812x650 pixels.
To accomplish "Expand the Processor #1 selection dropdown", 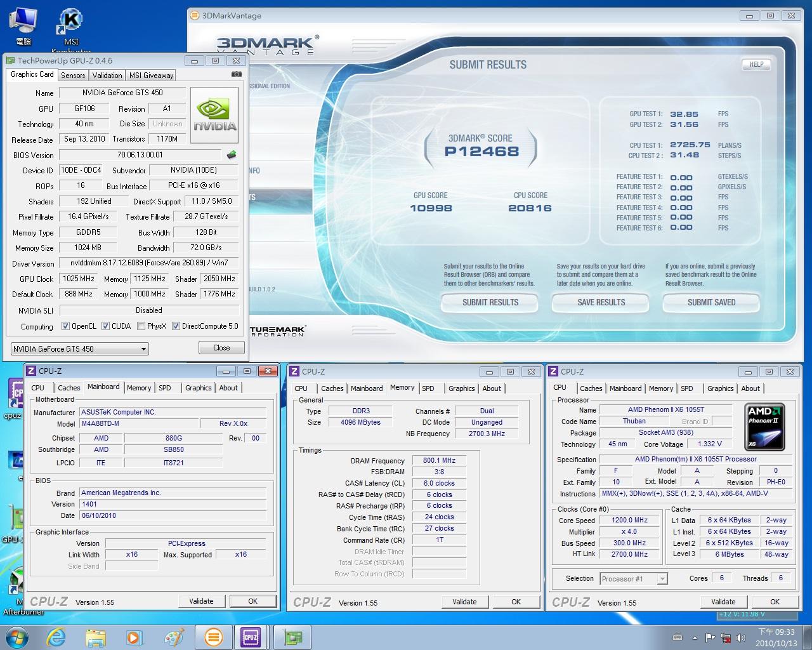I will coord(662,578).
